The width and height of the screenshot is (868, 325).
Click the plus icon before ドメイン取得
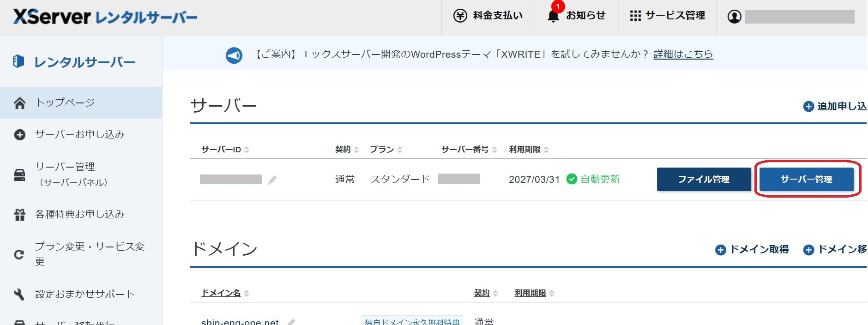click(720, 250)
